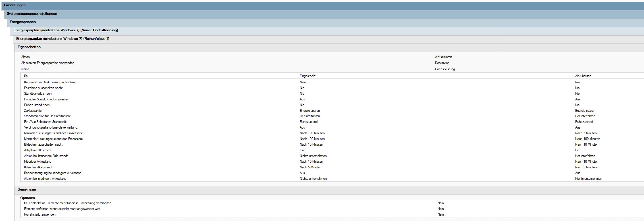Click 'Maximaler Leistungszustand des Prozessors:' label
644x221 pixels.
54,139
